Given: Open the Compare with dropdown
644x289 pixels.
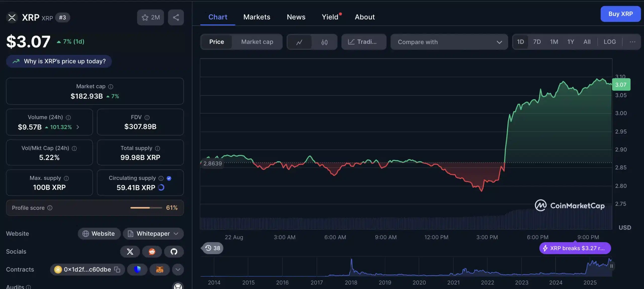Looking at the screenshot, I should 449,42.
